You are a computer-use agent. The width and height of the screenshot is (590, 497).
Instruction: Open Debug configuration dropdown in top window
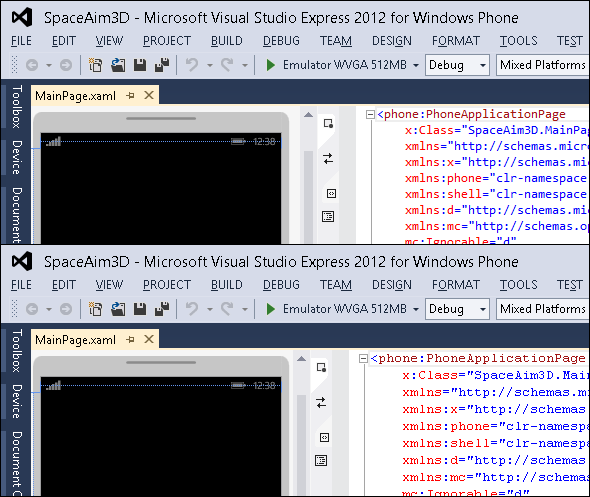tap(457, 65)
